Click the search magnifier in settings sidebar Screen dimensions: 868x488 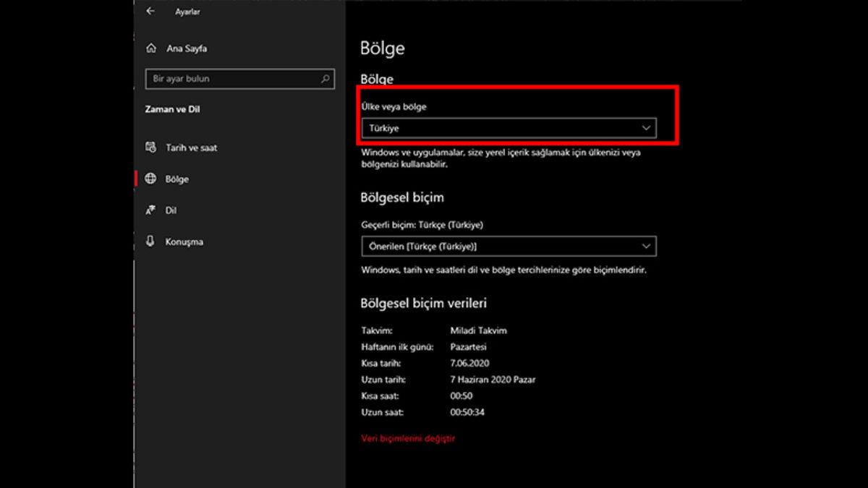[x=327, y=79]
